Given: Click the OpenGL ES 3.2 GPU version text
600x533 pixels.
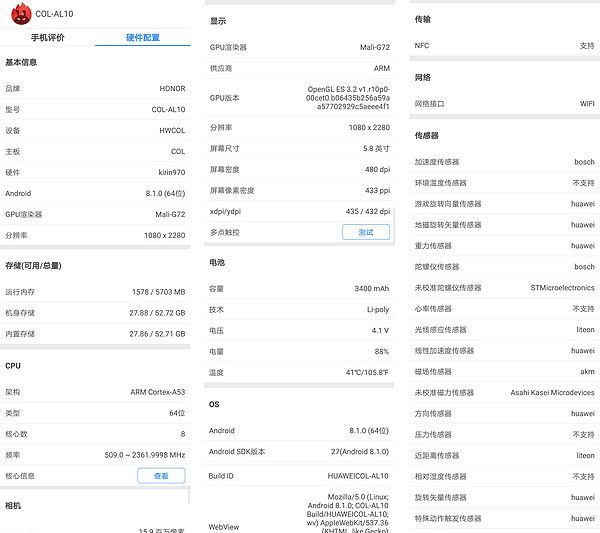Looking at the screenshot, I should (348, 98).
